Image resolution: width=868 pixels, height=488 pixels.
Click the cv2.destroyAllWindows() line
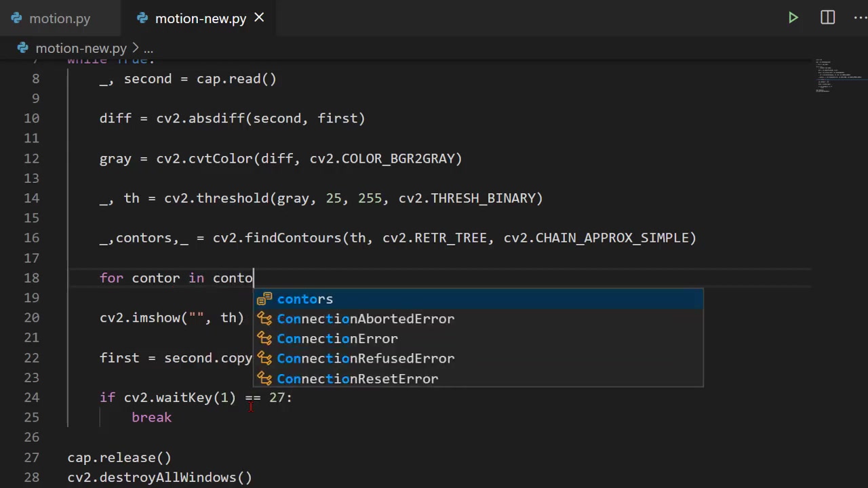click(x=159, y=478)
